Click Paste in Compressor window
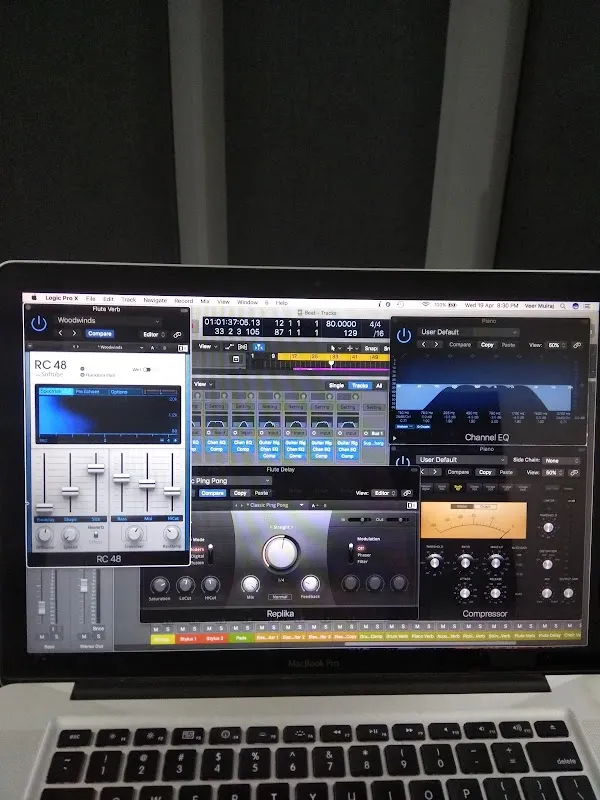This screenshot has width=600, height=800. pos(506,472)
